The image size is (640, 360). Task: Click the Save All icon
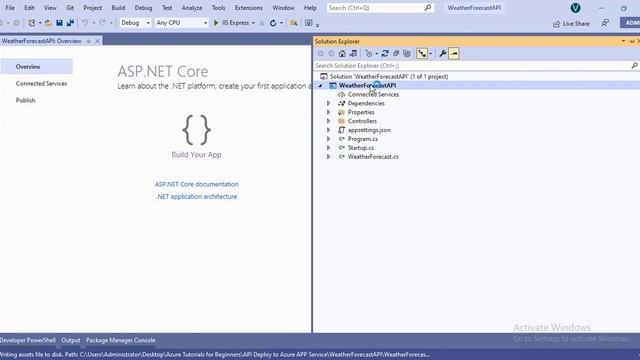click(70, 23)
